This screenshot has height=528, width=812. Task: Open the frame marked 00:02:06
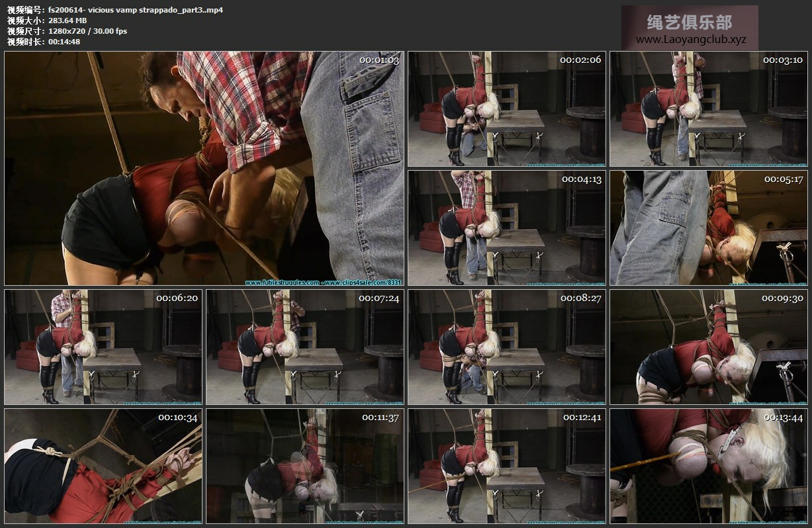(x=506, y=109)
